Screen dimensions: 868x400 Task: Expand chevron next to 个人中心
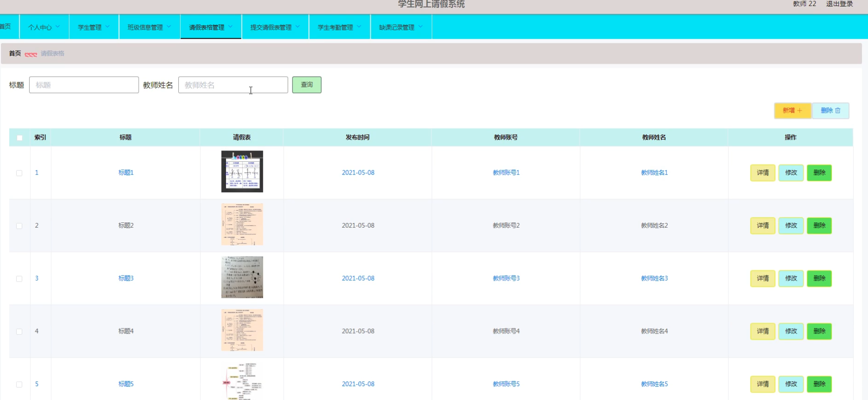(58, 26)
